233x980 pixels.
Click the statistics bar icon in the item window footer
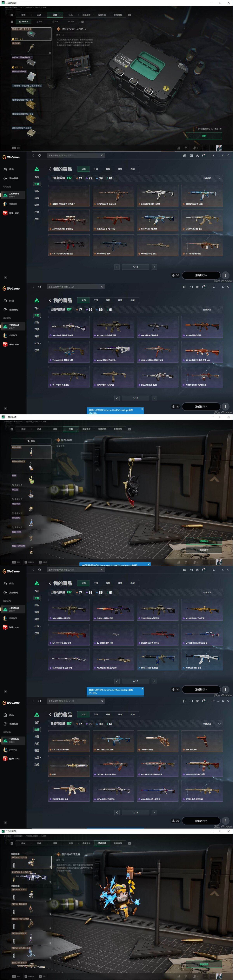pyautogui.click(x=178, y=148)
